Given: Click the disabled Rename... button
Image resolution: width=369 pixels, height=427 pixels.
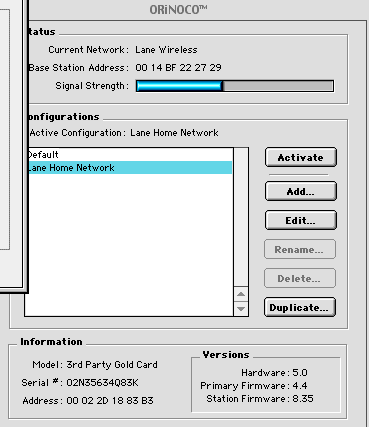Looking at the screenshot, I should click(x=300, y=249).
